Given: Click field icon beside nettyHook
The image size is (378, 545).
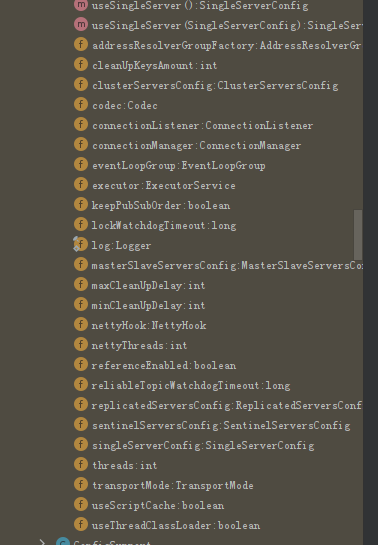Looking at the screenshot, I should pyautogui.click(x=81, y=324).
